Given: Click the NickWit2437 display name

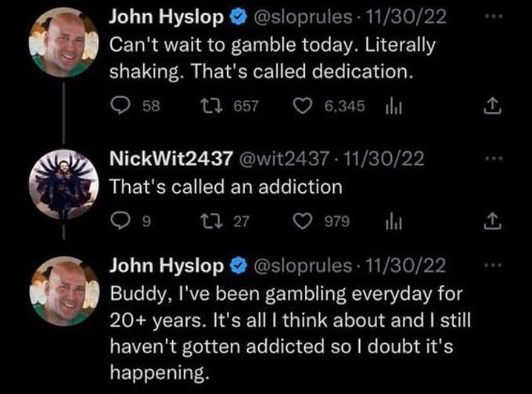Looking at the screenshot, I should point(171,159).
